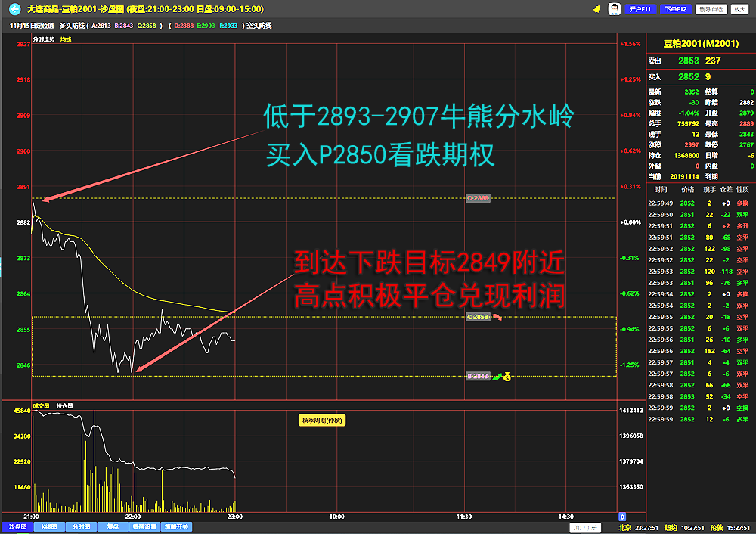Click the white button left of 北京 clock
Image resolution: width=756 pixels, height=534 pixels.
585,527
